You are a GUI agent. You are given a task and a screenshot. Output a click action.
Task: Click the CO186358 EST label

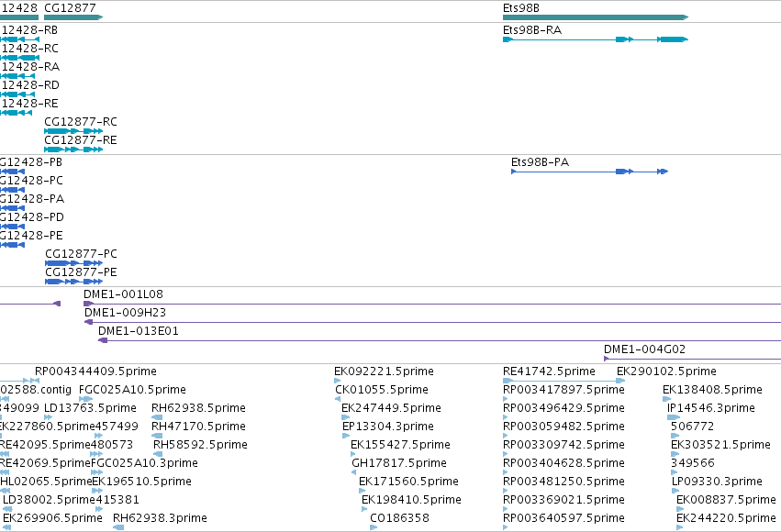tap(399, 518)
